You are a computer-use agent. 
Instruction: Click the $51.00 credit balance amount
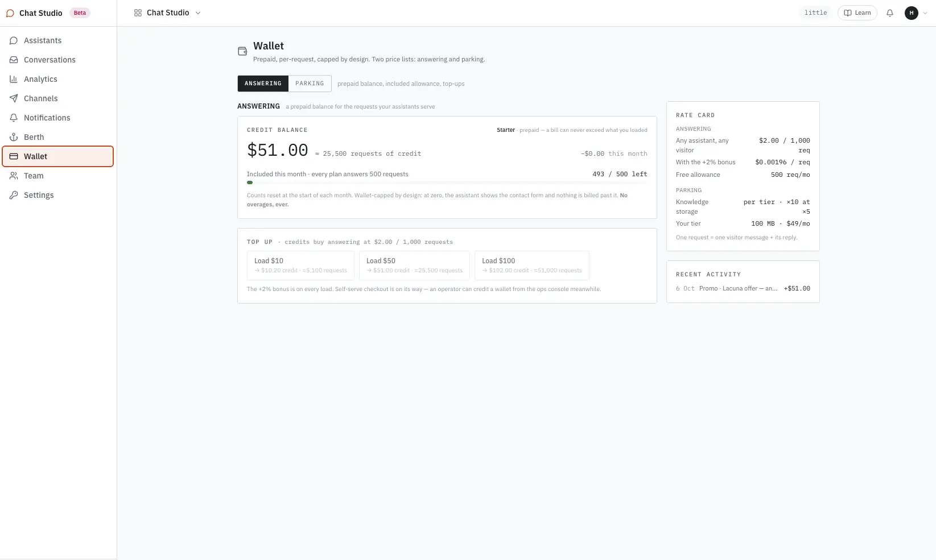(x=278, y=150)
